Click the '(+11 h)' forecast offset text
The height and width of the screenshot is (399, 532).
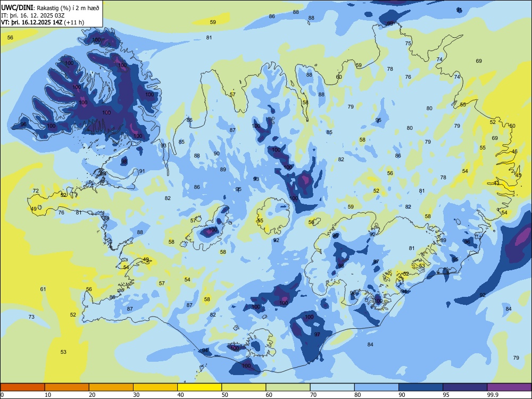tap(73, 22)
